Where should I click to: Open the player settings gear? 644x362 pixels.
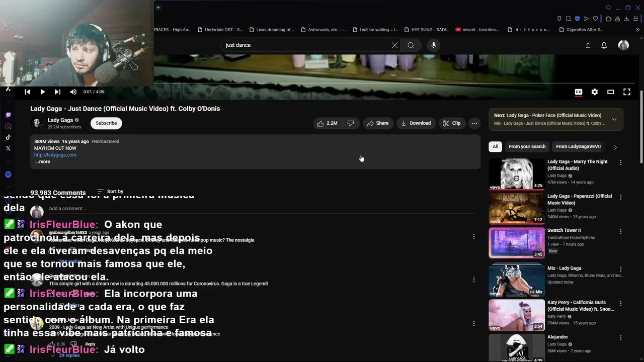pos(595,92)
